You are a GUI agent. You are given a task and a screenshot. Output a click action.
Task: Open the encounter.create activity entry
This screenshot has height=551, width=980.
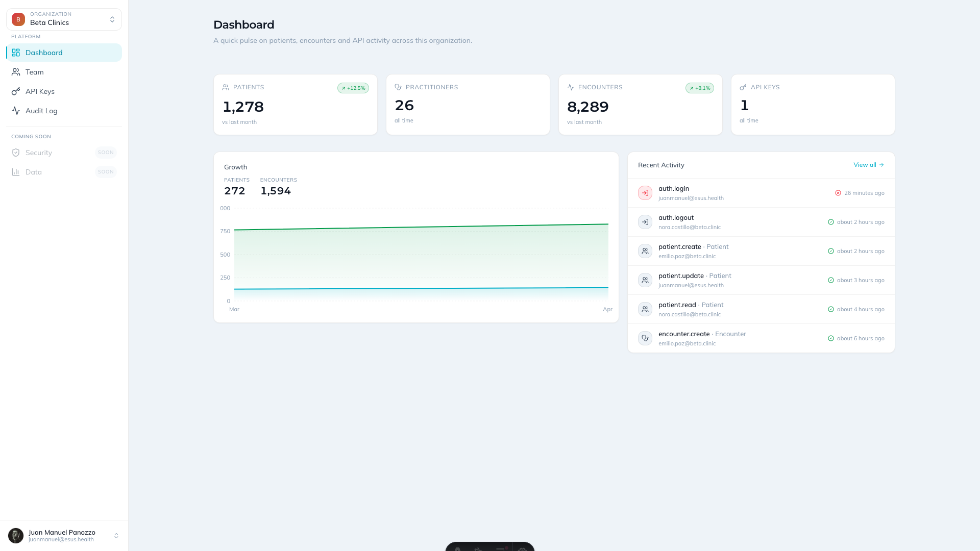[761, 338]
